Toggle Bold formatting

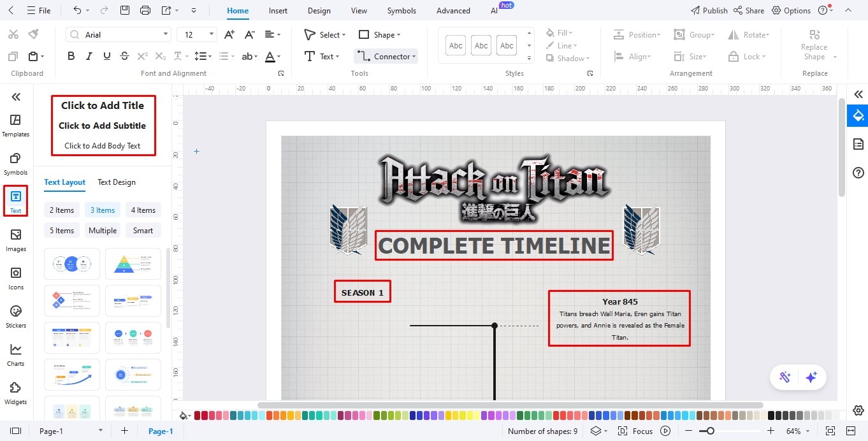[71, 56]
